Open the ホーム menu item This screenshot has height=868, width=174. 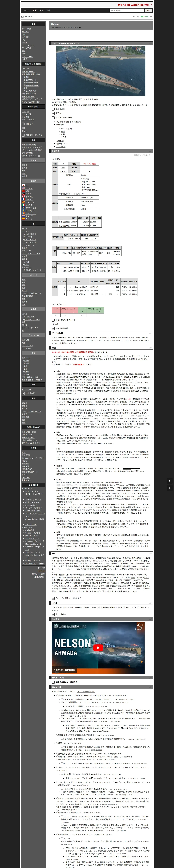pos(27,10)
